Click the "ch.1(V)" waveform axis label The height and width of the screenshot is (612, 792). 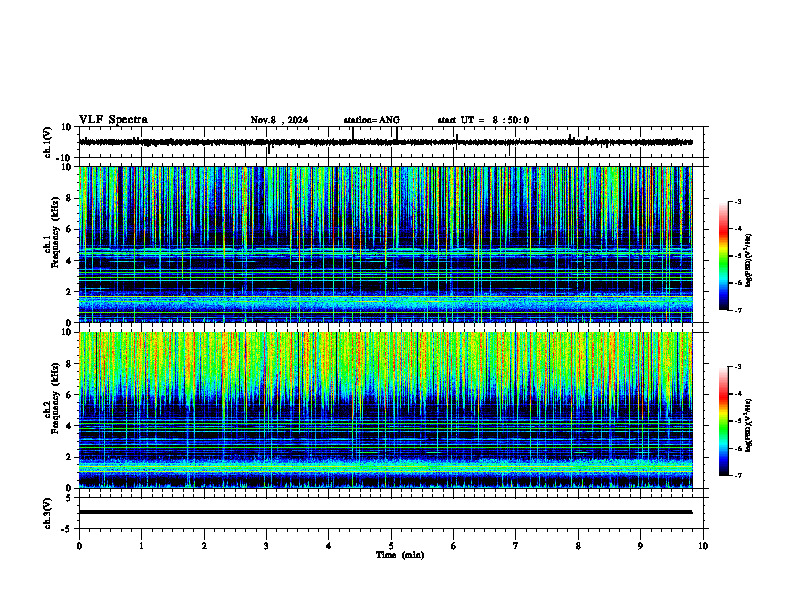(x=47, y=142)
